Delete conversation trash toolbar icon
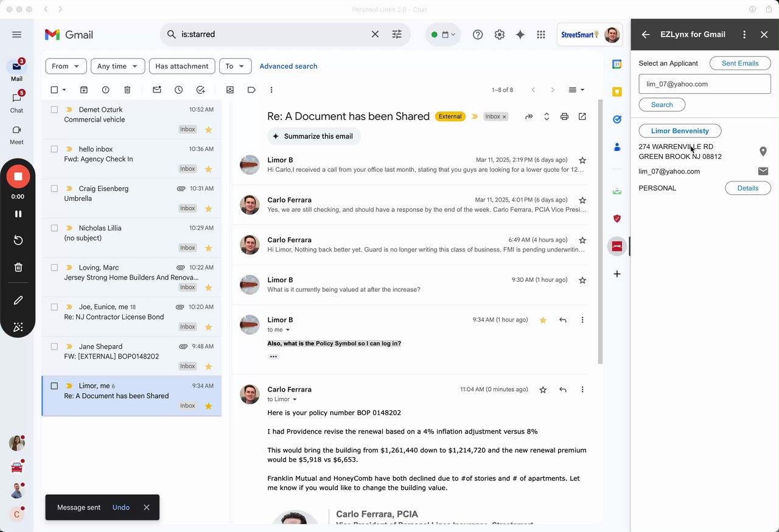 127,90
